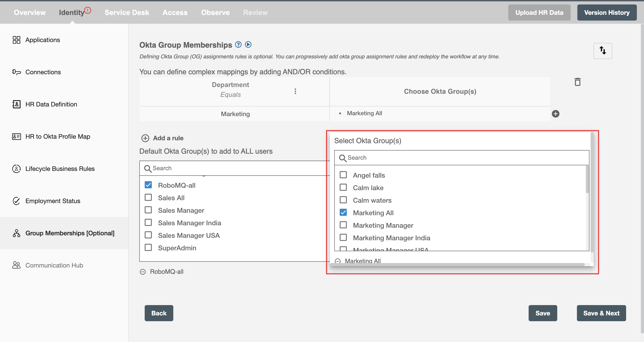The image size is (644, 342).
Task: Tick the Sales Manager checkbox
Action: 148,210
